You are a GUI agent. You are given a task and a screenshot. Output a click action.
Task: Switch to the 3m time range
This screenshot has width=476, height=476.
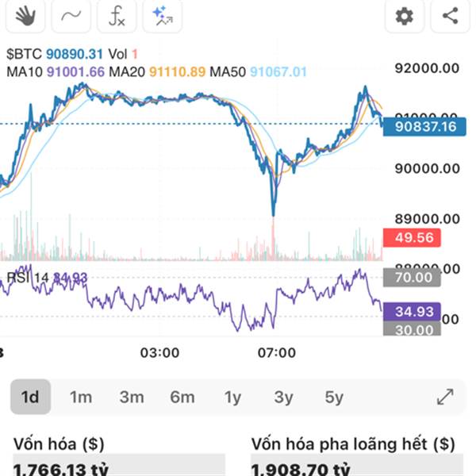tap(132, 397)
